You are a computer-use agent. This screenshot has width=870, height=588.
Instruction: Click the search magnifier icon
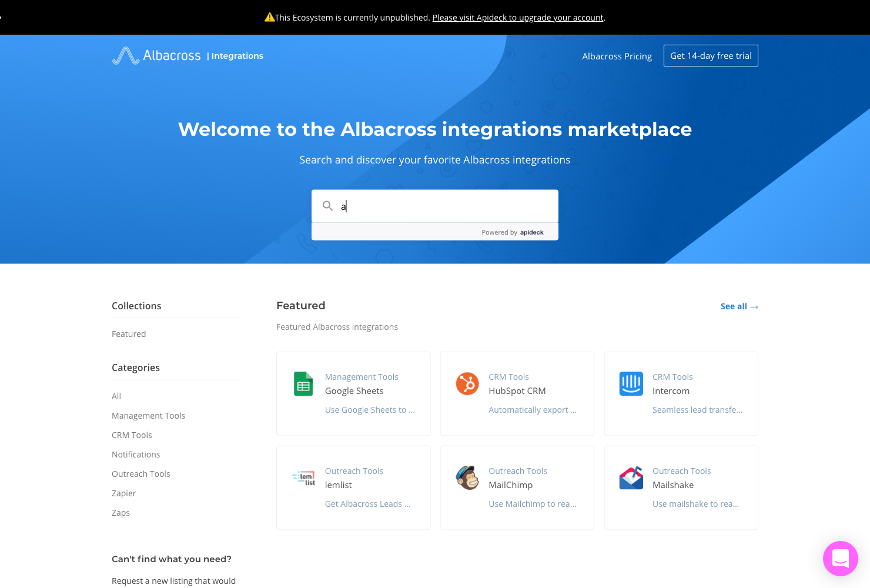[328, 206]
